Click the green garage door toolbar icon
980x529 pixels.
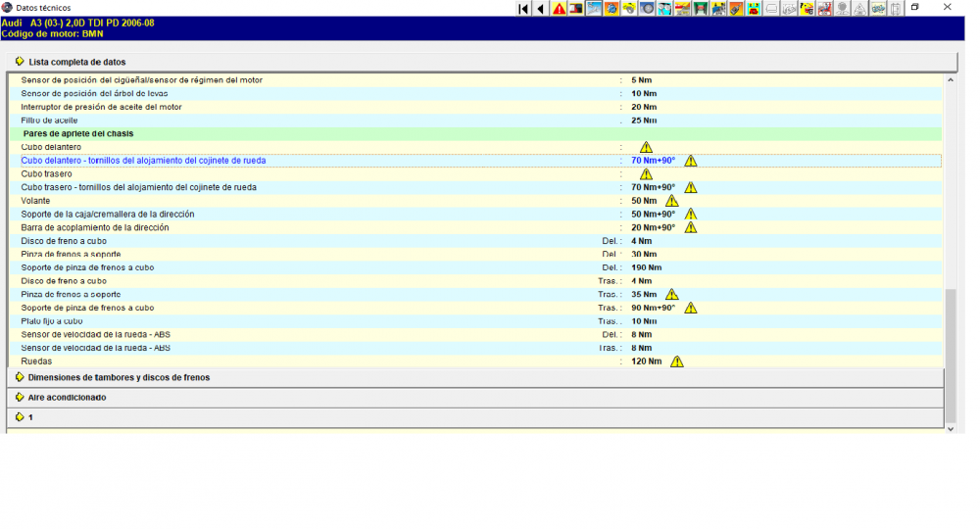point(700,8)
